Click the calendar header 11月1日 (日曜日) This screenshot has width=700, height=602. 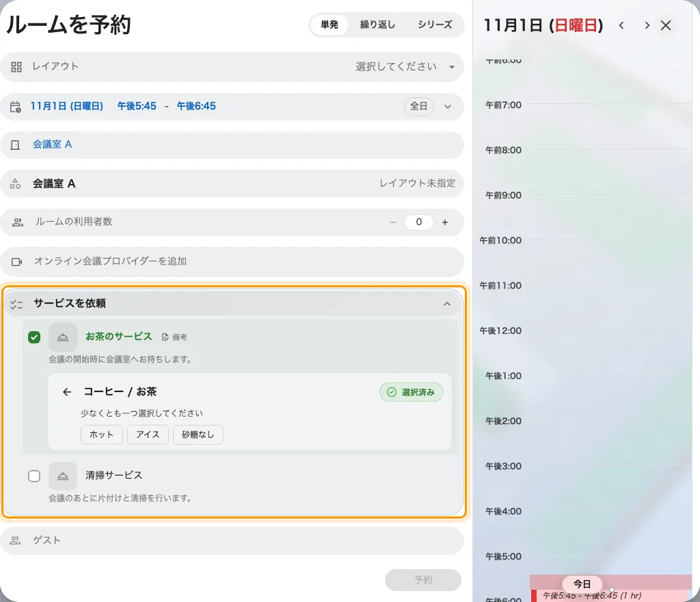[543, 25]
